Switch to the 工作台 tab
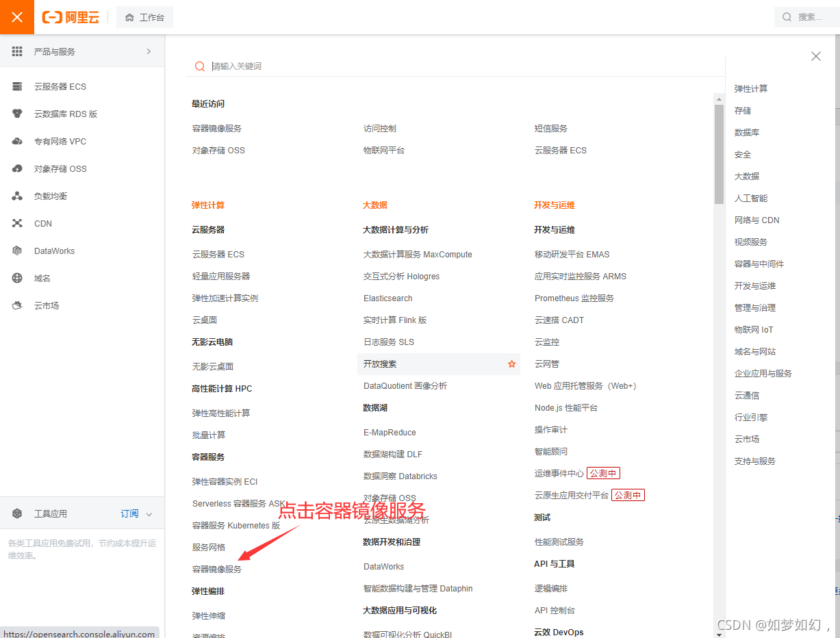This screenshot has width=840, height=638. (x=144, y=17)
